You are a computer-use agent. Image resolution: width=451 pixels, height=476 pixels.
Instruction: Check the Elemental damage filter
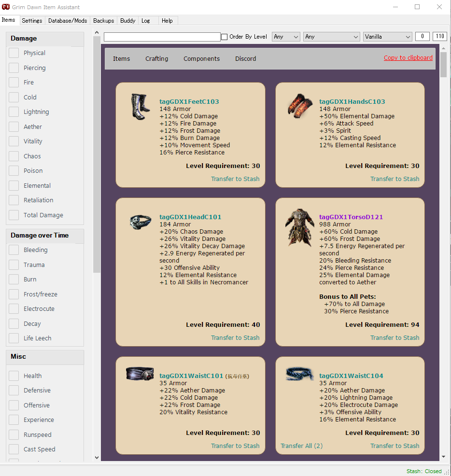[x=14, y=185]
